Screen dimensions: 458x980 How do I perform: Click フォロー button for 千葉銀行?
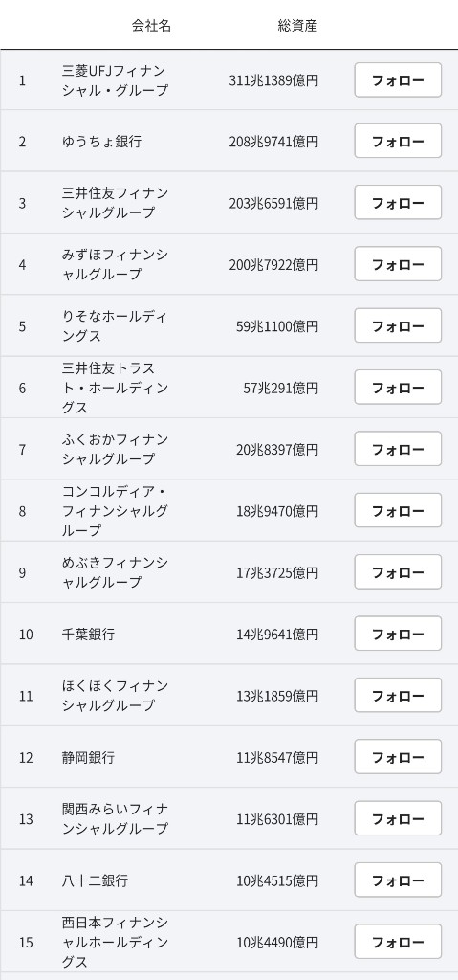[x=398, y=634]
